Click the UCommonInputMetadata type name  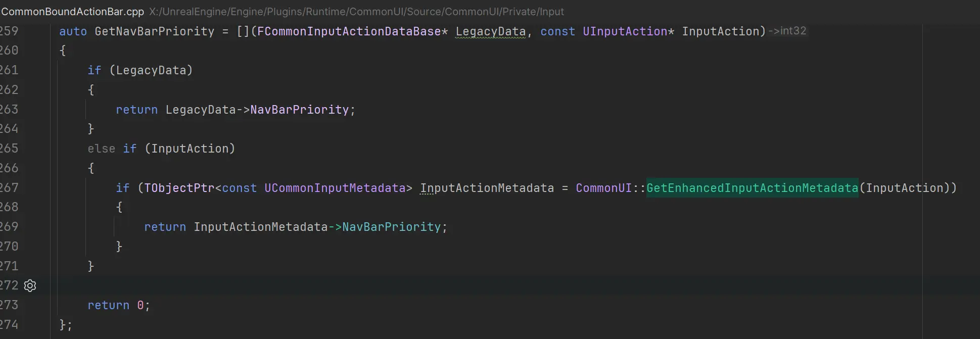(335, 188)
